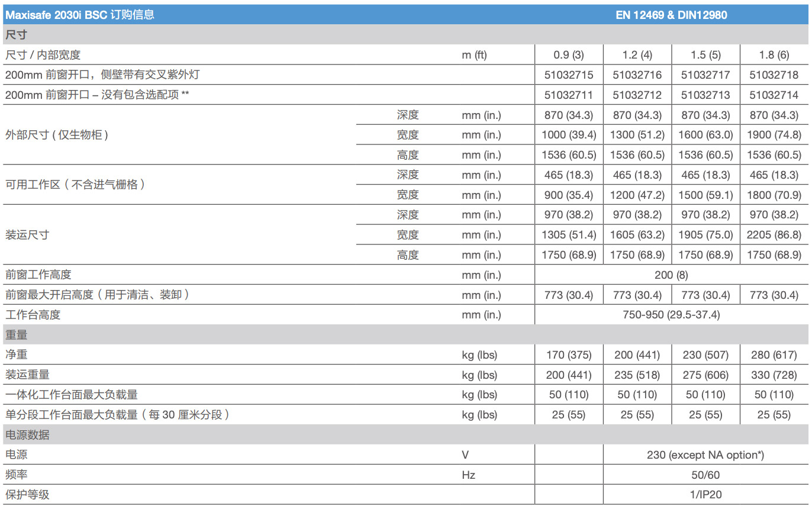Select the '电源' row label
Screen dimensions: 812x509
coord(17,455)
